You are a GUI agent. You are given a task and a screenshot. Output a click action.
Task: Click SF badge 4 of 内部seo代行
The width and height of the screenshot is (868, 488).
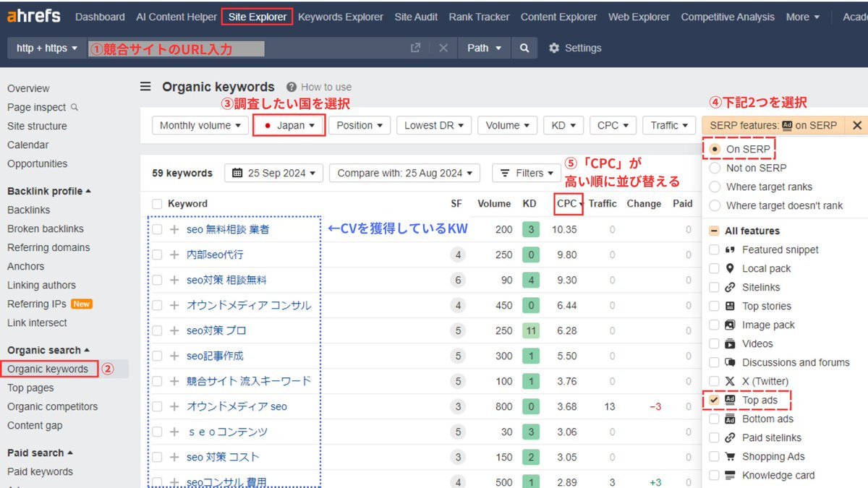click(x=456, y=254)
